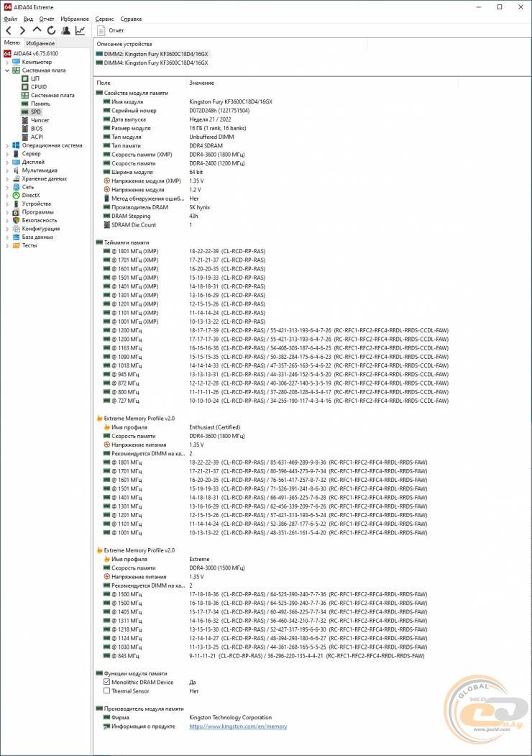Expand the Компьютер tree node
532x756 pixels.
(x=6, y=62)
